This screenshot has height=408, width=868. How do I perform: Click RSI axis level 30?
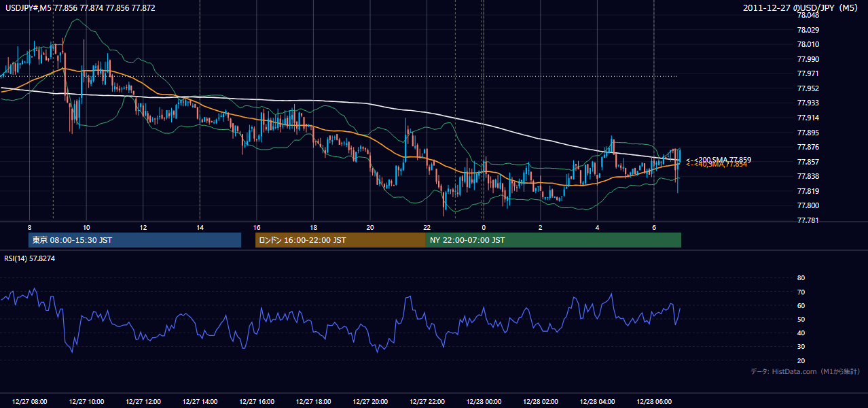click(x=801, y=347)
